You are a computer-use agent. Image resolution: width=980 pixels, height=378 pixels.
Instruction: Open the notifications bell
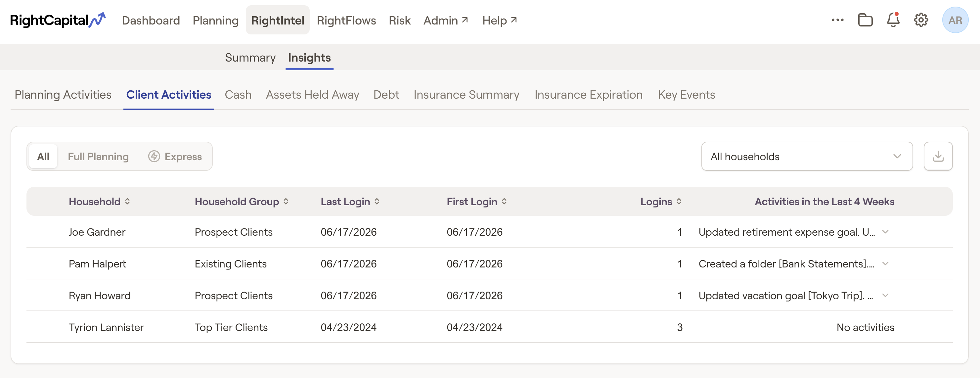pos(893,20)
